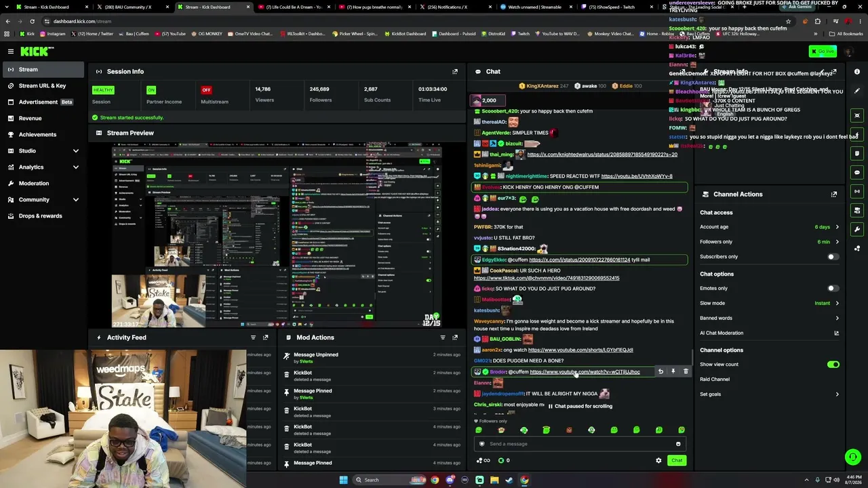
Task: Open Mod Actions filter options
Action: click(443, 338)
